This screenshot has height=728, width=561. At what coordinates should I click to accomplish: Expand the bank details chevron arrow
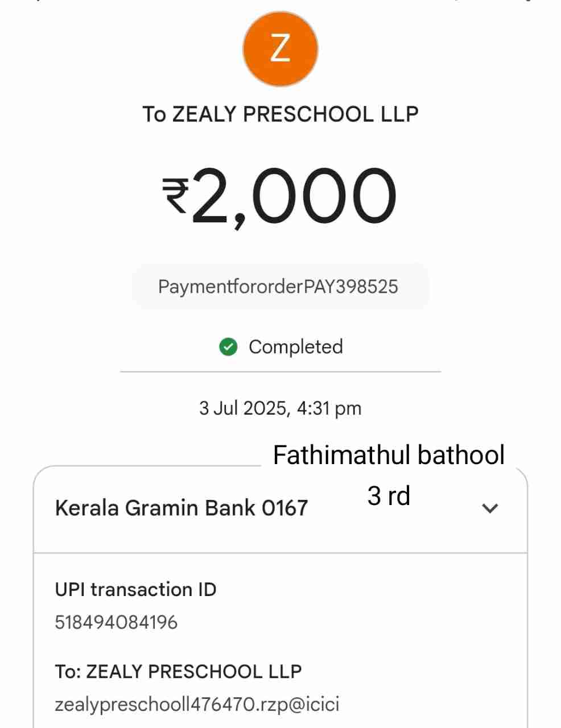coord(490,508)
